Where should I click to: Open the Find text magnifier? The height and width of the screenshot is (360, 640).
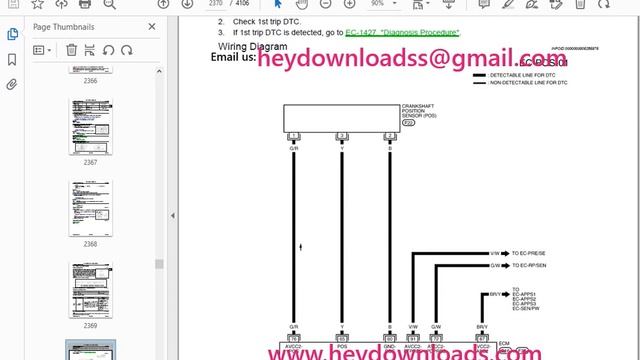[109, 4]
